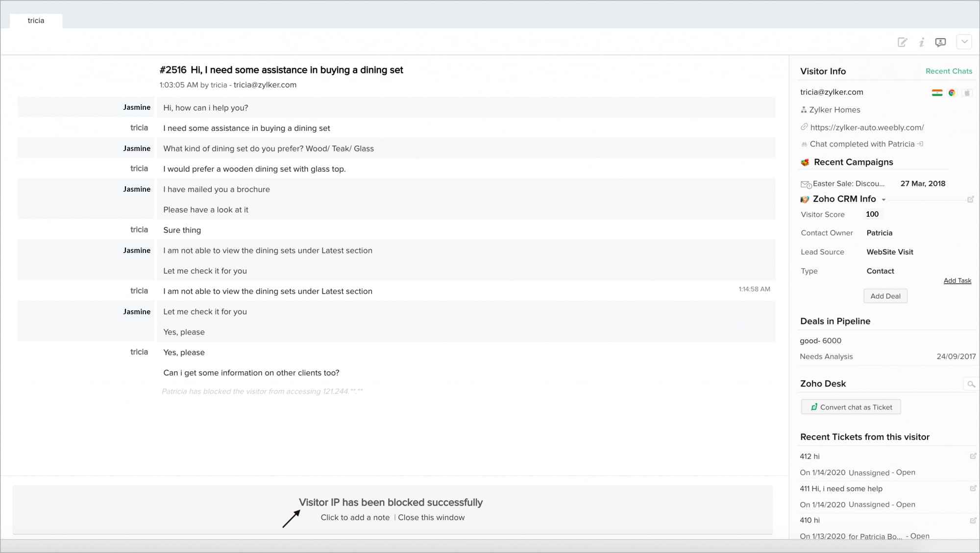Click the message about other clients information
This screenshot has height=553, width=980.
(251, 373)
